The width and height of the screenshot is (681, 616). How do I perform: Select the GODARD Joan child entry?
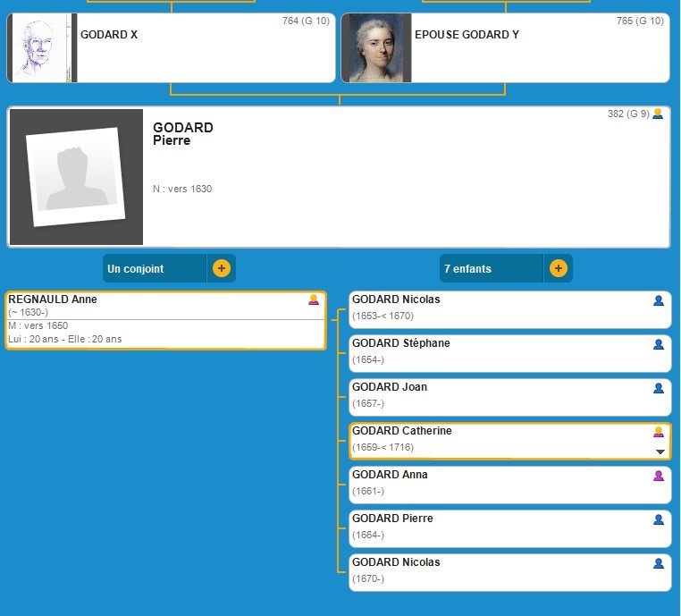tap(390, 387)
